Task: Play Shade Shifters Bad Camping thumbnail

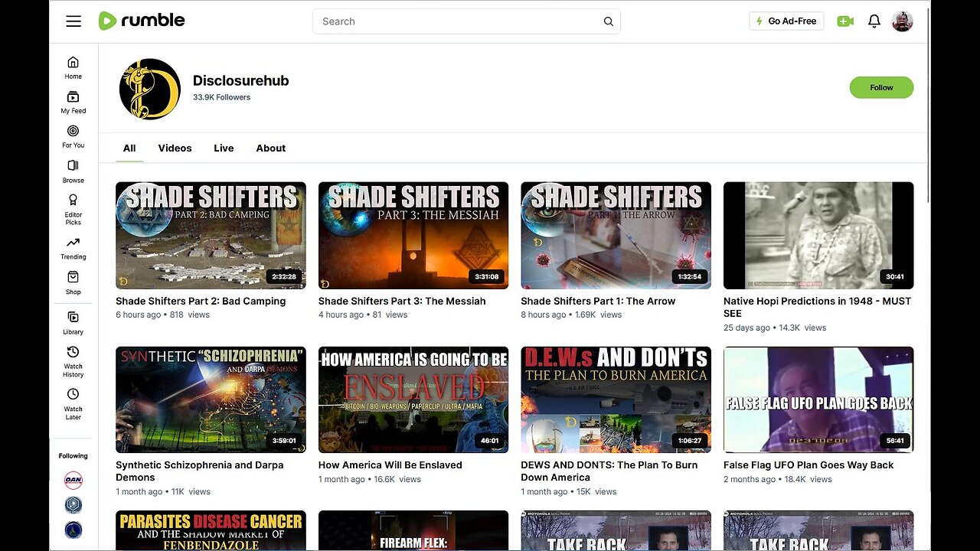Action: [211, 236]
